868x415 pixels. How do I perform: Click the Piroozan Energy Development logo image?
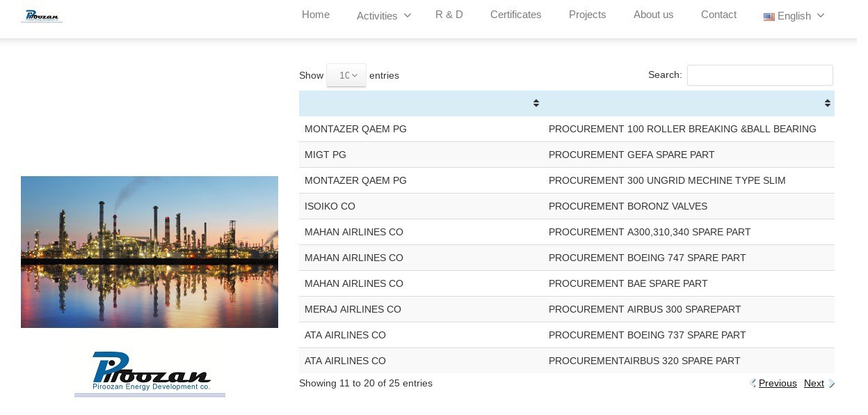150,373
